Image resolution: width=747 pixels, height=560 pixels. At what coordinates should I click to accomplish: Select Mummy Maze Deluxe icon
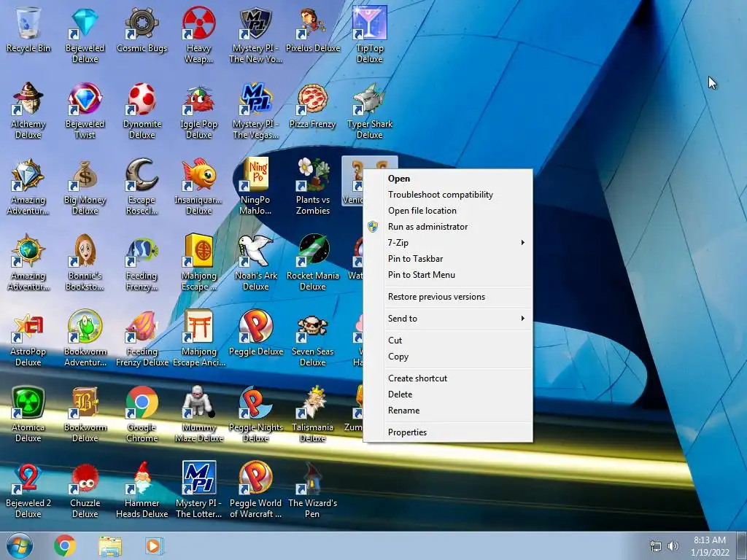198,402
